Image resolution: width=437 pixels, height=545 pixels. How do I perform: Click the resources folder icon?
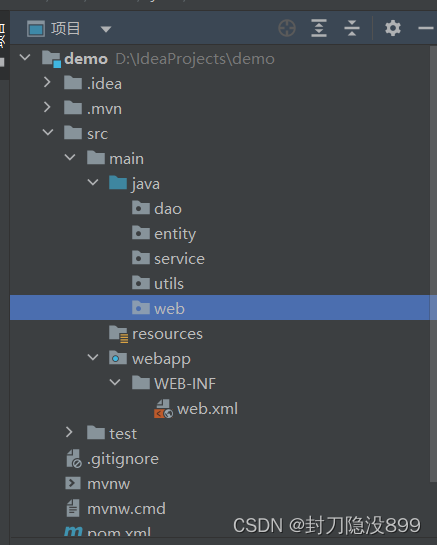click(119, 334)
